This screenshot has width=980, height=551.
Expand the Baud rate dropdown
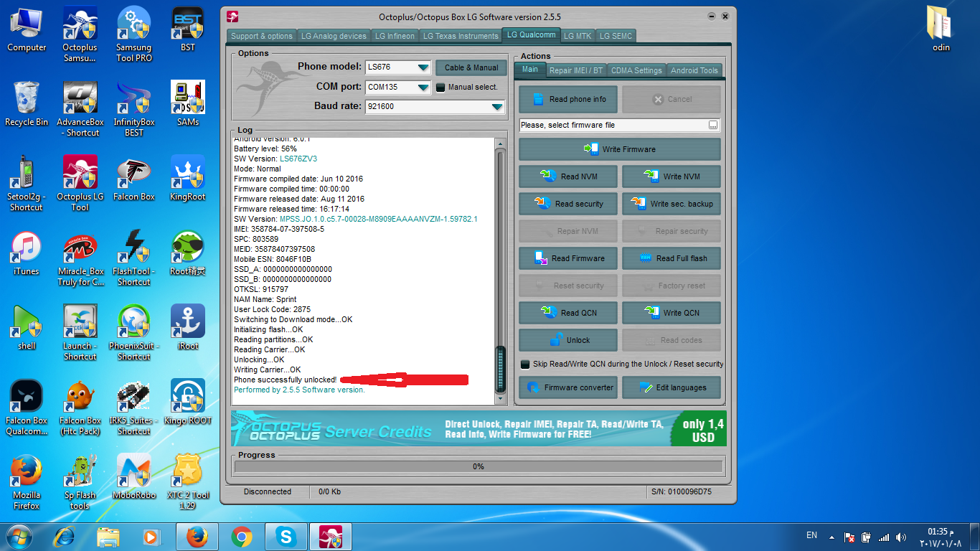[497, 107]
